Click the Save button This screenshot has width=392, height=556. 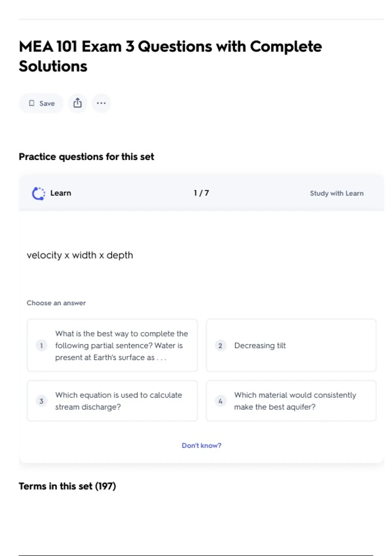coord(41,103)
